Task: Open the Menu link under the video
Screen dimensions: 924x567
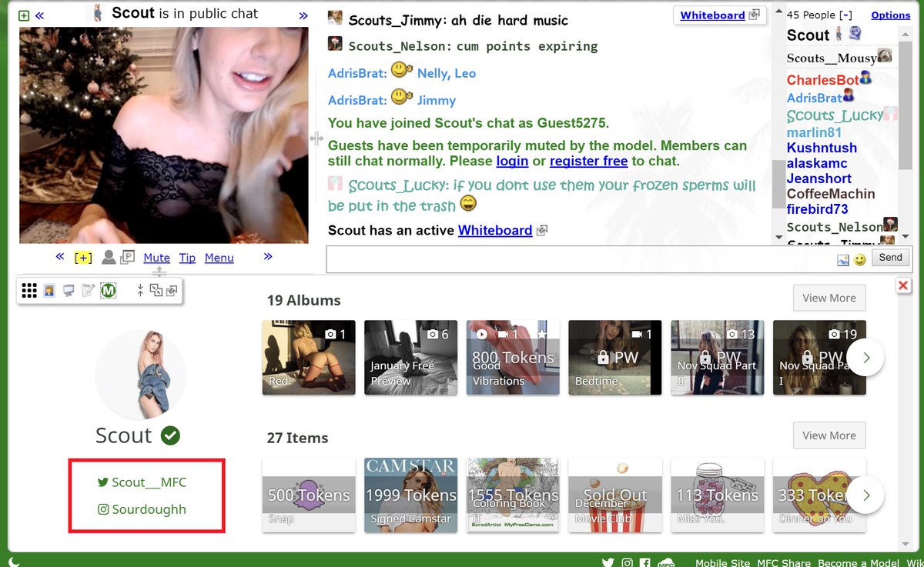Action: (219, 258)
